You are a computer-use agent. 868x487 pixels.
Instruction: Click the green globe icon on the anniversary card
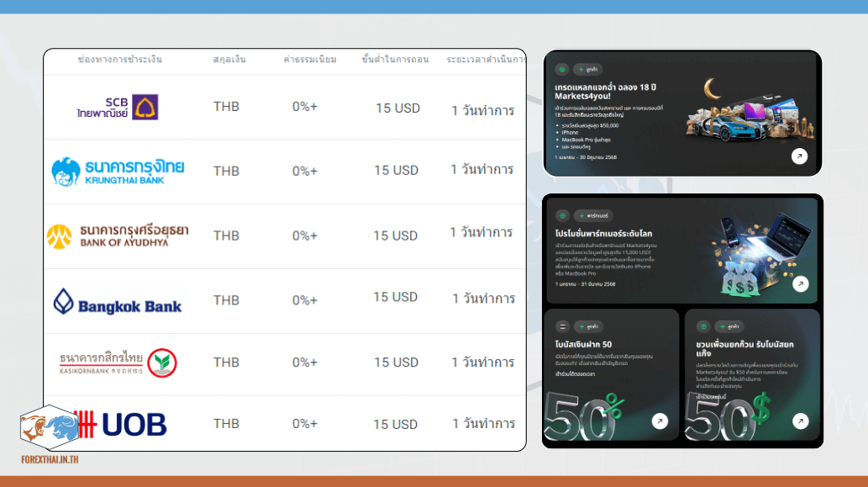tap(562, 69)
